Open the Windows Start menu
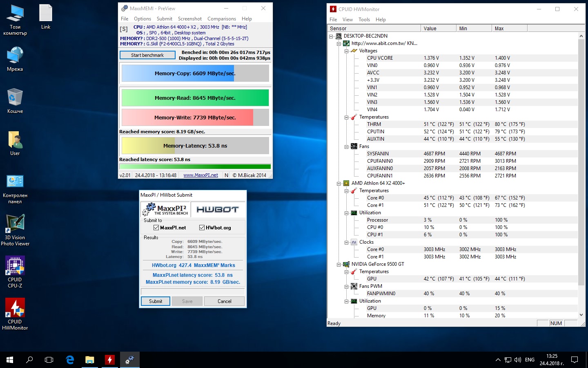 tap(10, 360)
